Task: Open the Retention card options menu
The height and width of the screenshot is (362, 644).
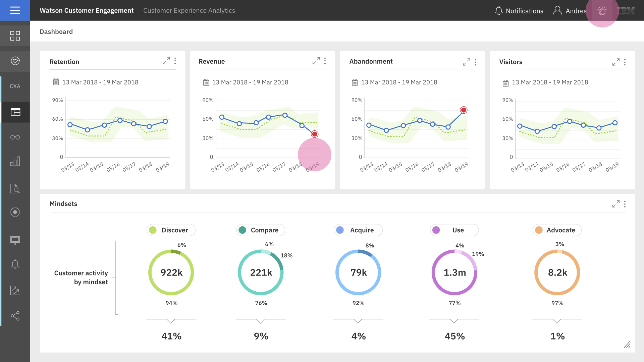Action: tap(175, 61)
